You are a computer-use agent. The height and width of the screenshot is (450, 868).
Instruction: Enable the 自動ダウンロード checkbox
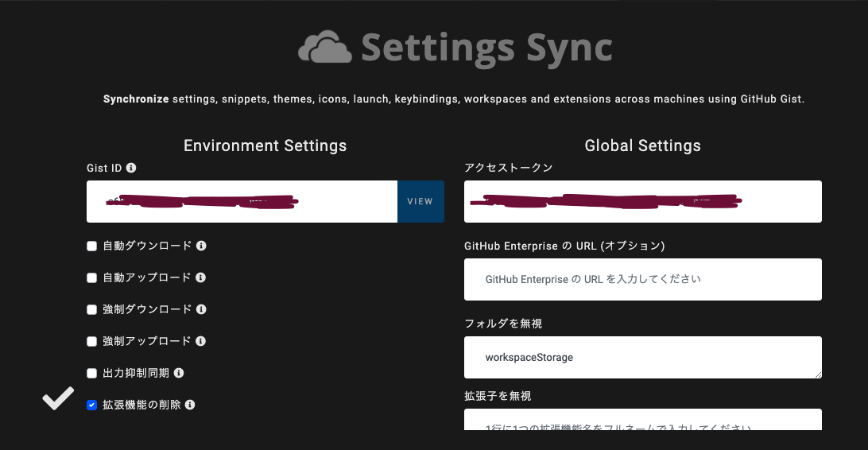pyautogui.click(x=92, y=246)
